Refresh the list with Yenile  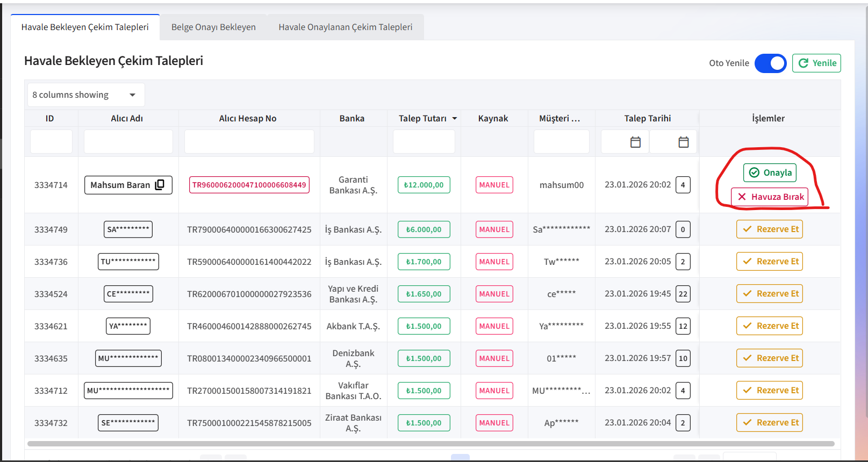tap(816, 63)
